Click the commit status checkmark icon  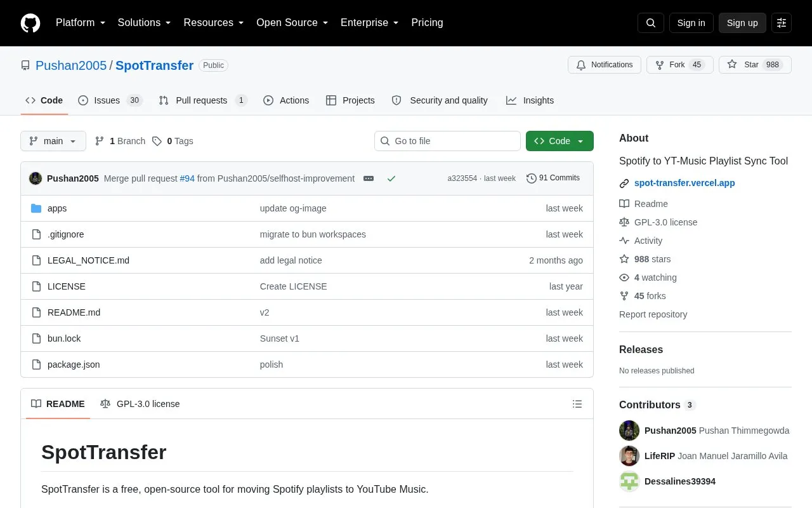click(x=391, y=178)
